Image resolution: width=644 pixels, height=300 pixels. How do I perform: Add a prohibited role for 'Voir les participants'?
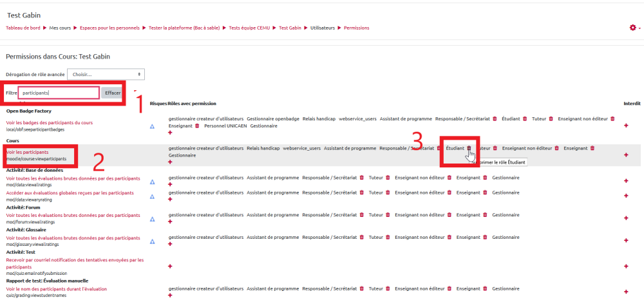[x=626, y=155]
